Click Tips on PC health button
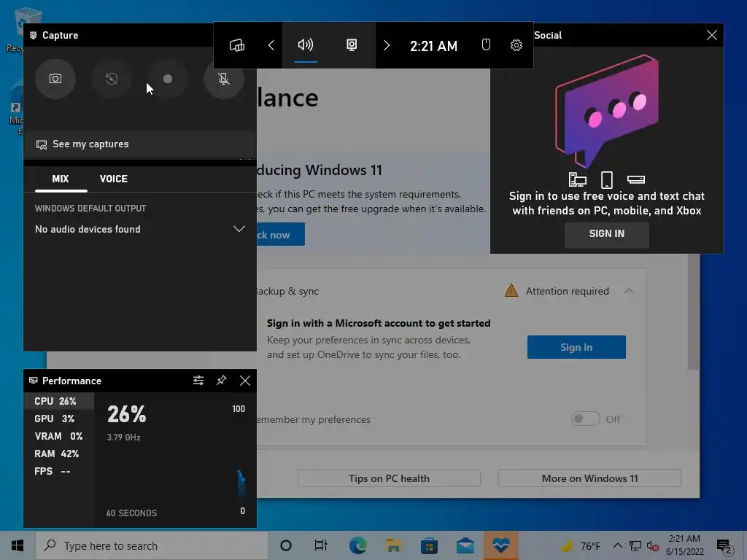This screenshot has height=560, width=747. pos(389,478)
